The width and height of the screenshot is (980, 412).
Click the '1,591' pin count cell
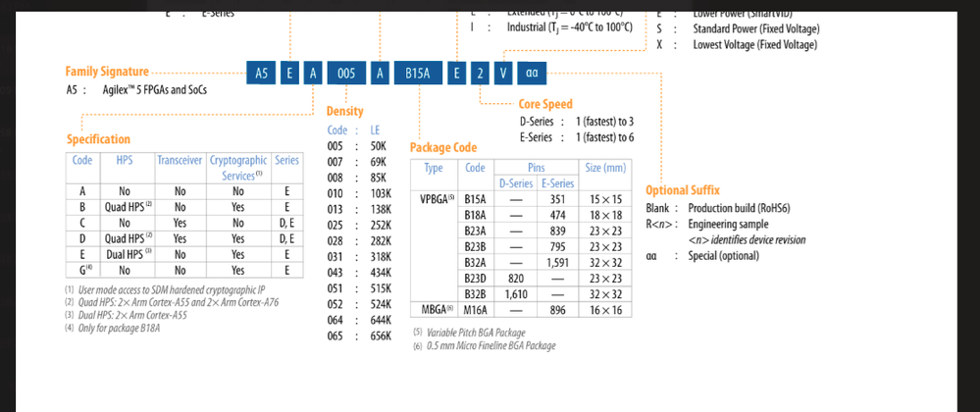click(x=557, y=263)
